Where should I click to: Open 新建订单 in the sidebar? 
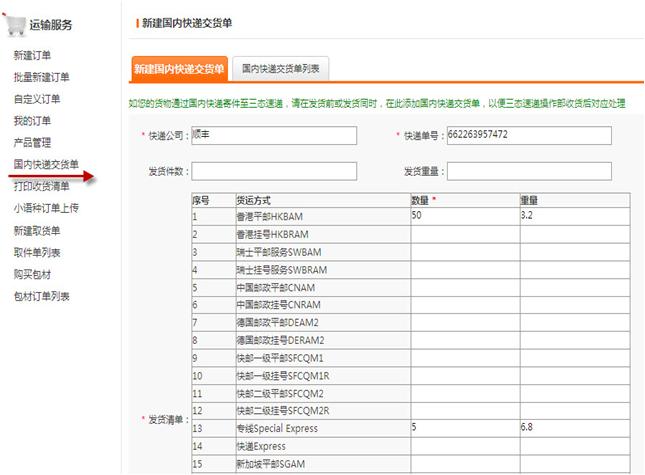(32, 55)
